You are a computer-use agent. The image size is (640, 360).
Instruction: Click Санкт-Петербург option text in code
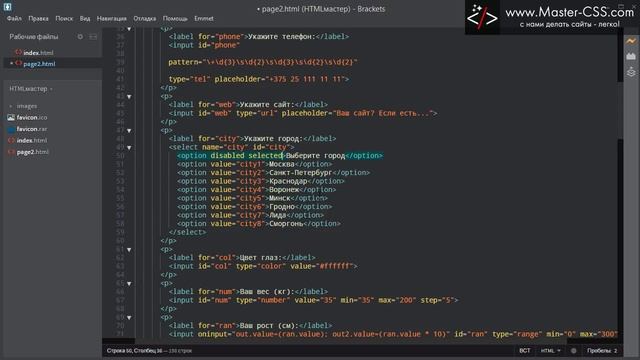300,173
